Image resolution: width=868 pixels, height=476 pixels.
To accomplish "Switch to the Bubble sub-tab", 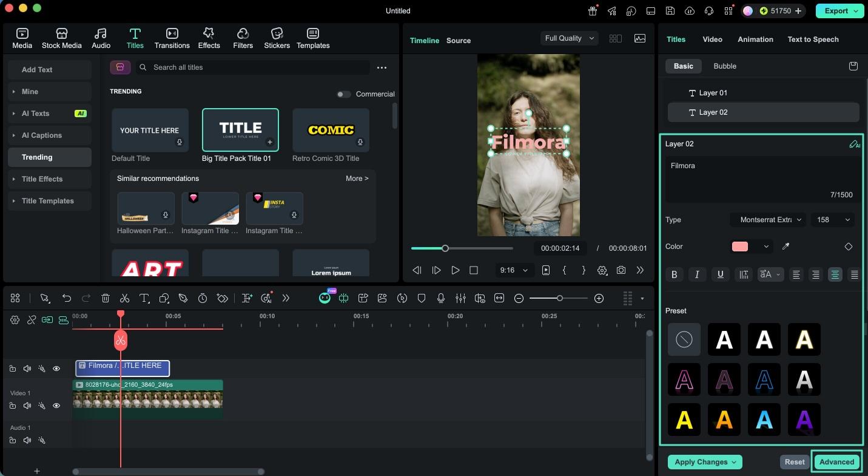I will 725,66.
